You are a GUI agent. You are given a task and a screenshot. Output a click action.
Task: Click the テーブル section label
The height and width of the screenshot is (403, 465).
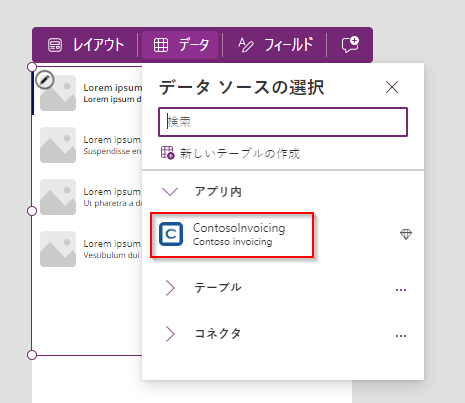218,287
